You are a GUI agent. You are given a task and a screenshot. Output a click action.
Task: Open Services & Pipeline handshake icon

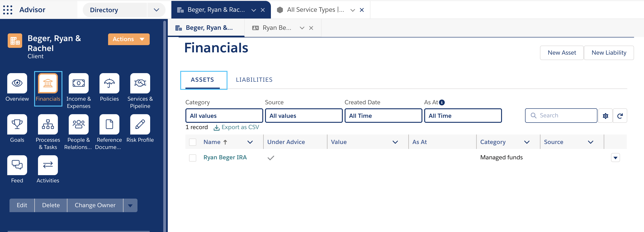(x=140, y=83)
